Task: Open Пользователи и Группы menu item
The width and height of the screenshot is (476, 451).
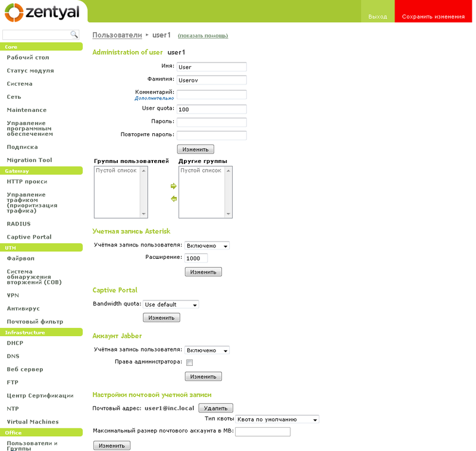Action: point(32,446)
